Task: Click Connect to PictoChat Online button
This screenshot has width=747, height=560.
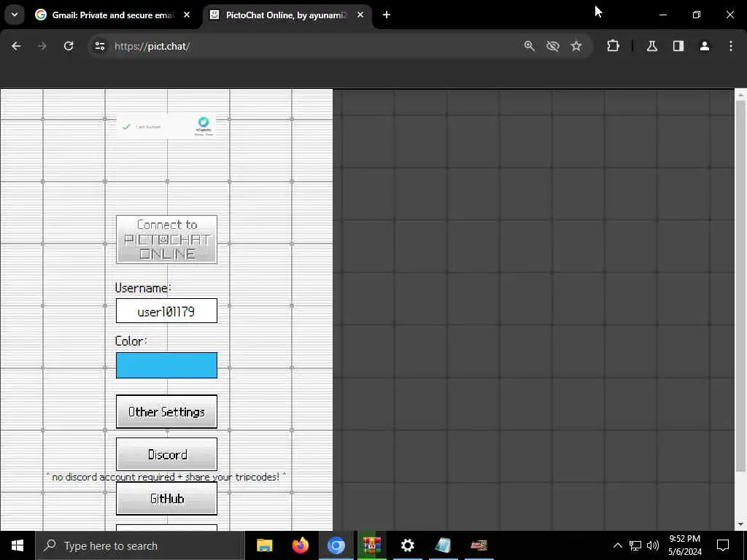Action: tap(167, 239)
